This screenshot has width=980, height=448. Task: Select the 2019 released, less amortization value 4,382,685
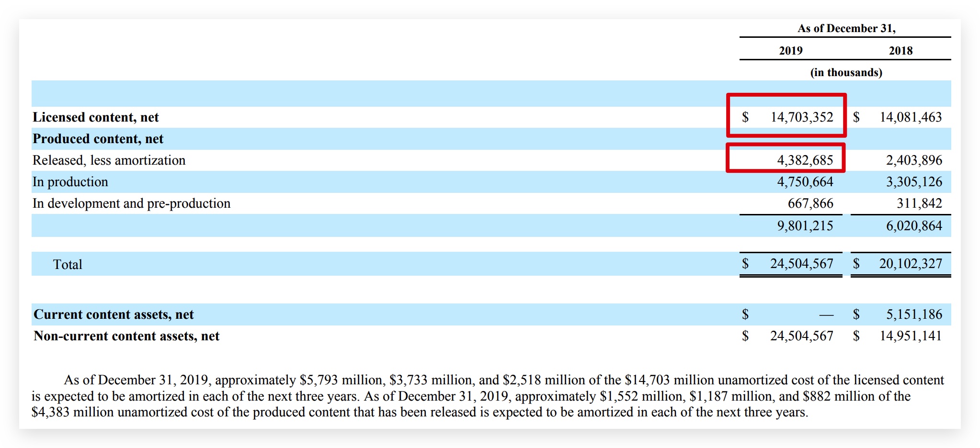805,160
